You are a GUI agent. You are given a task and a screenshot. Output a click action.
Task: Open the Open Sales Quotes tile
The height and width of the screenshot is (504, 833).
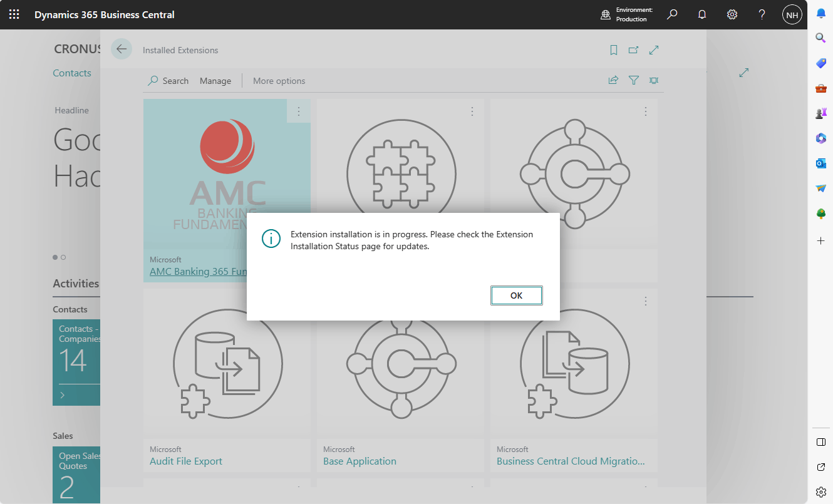(76, 475)
